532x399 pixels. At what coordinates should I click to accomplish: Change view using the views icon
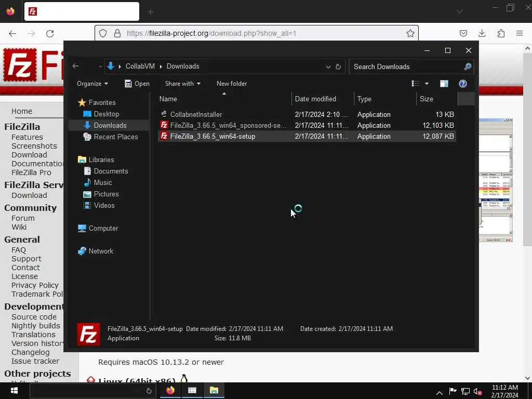tap(415, 84)
